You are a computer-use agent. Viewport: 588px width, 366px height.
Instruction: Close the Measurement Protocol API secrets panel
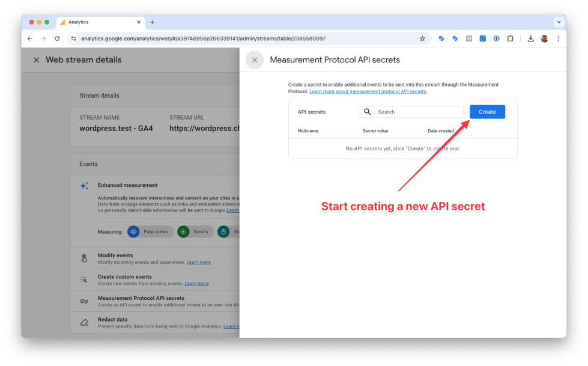pos(255,60)
